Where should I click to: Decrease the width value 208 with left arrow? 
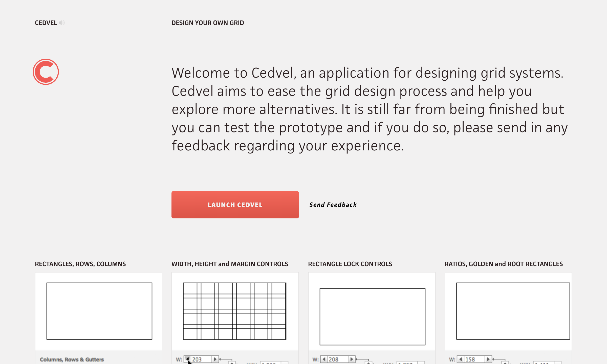tap(324, 359)
